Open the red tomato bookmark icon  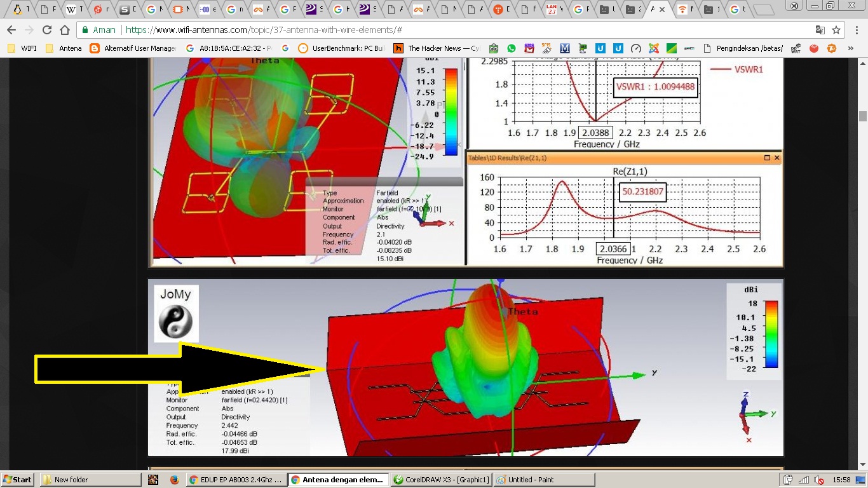(814, 48)
